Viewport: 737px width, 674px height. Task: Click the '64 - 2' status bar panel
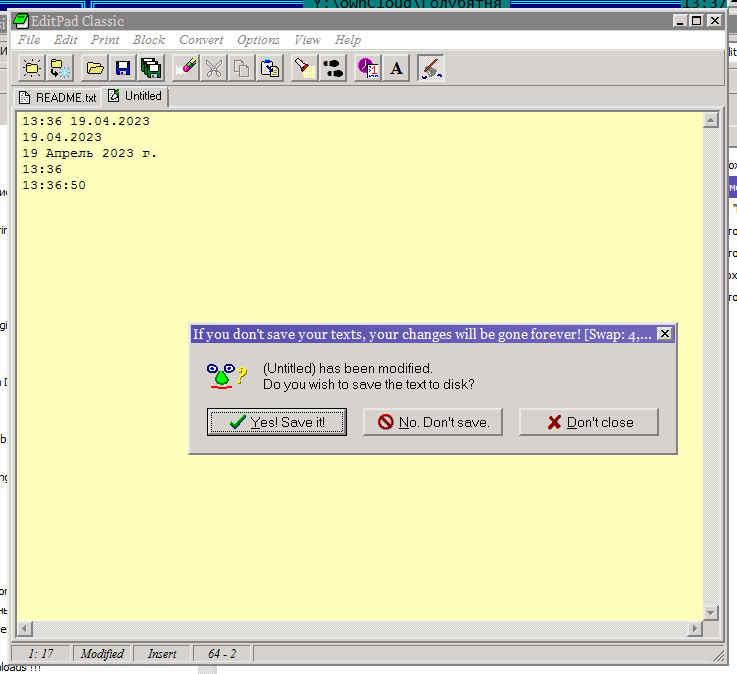pos(222,654)
